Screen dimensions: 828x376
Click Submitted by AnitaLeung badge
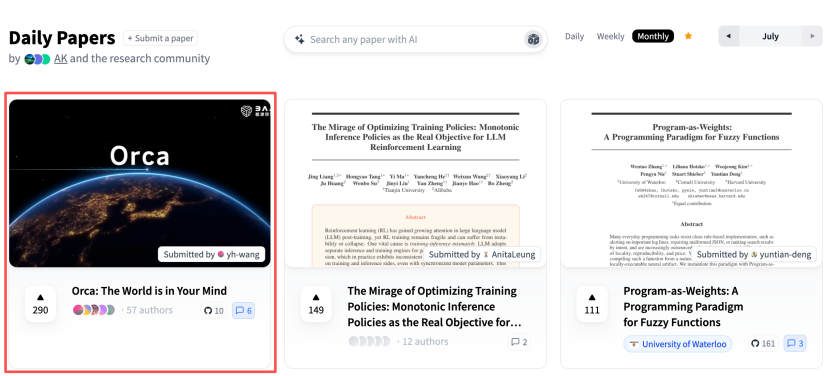click(x=482, y=255)
